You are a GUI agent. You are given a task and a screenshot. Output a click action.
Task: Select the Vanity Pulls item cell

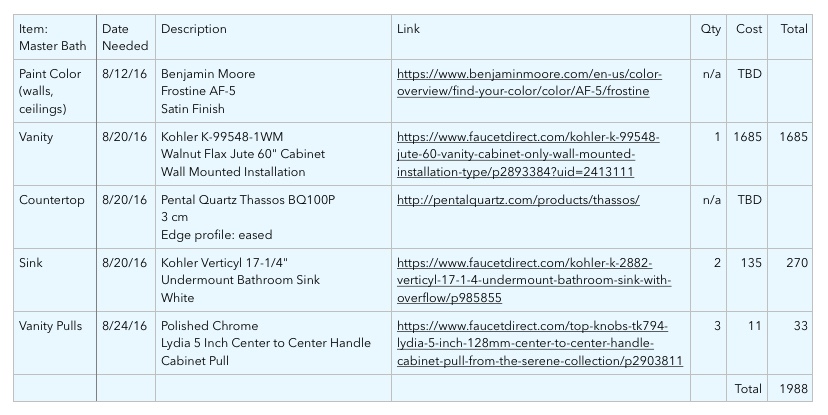tap(55, 343)
